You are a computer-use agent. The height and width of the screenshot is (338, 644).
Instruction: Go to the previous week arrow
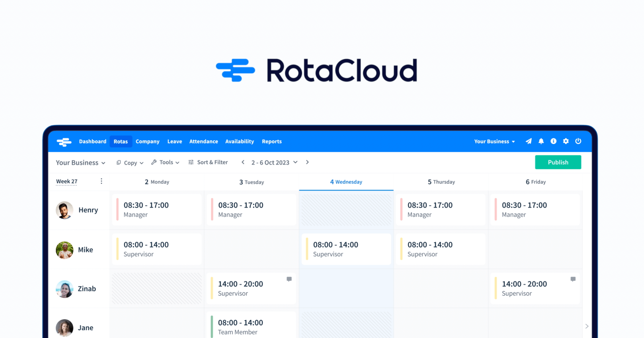pyautogui.click(x=243, y=162)
